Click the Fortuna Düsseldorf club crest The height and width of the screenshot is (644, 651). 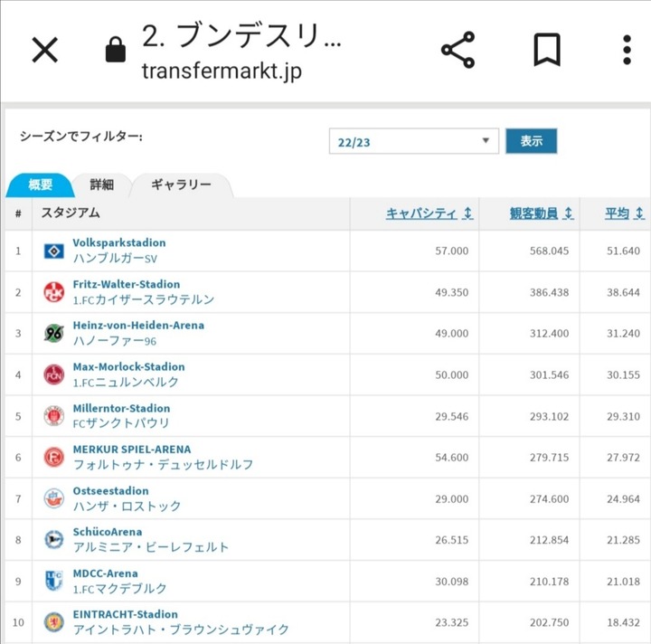tap(54, 457)
